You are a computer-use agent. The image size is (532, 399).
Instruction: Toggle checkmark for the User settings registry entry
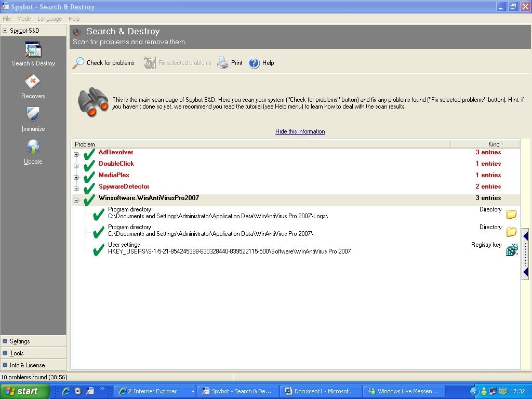point(98,250)
